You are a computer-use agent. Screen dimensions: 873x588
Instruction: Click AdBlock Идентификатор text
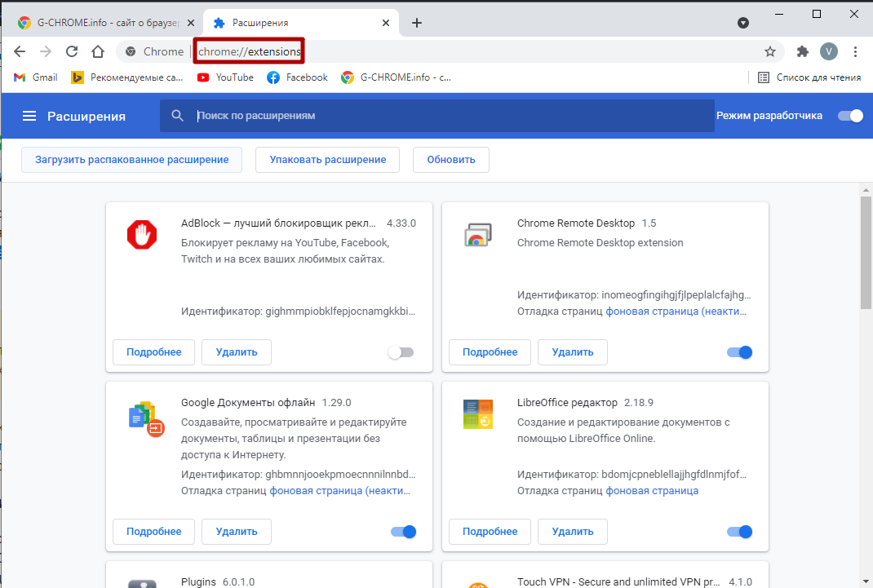pyautogui.click(x=299, y=312)
